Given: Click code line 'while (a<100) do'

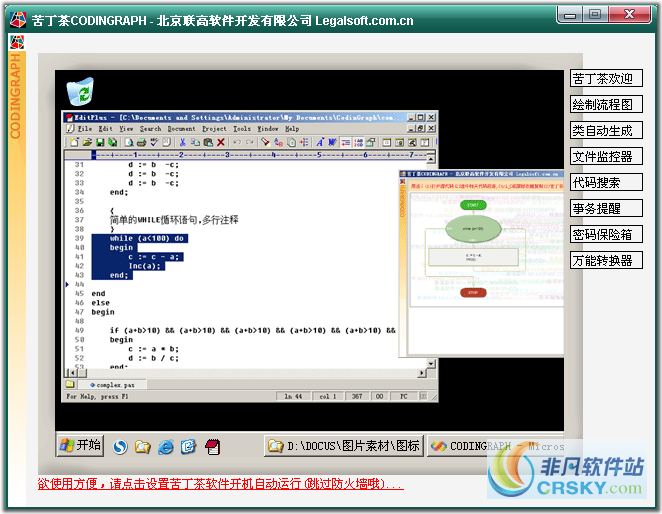Looking at the screenshot, I should [x=147, y=238].
